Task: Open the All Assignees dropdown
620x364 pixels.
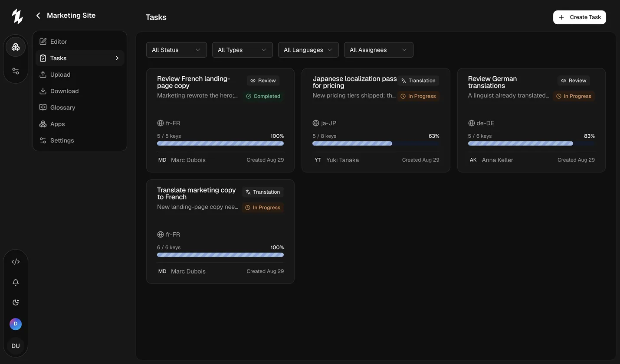Action: pyautogui.click(x=379, y=50)
